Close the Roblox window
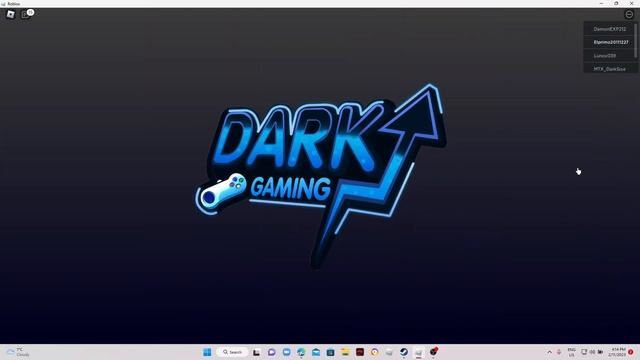640x360 pixels. click(x=631, y=3)
